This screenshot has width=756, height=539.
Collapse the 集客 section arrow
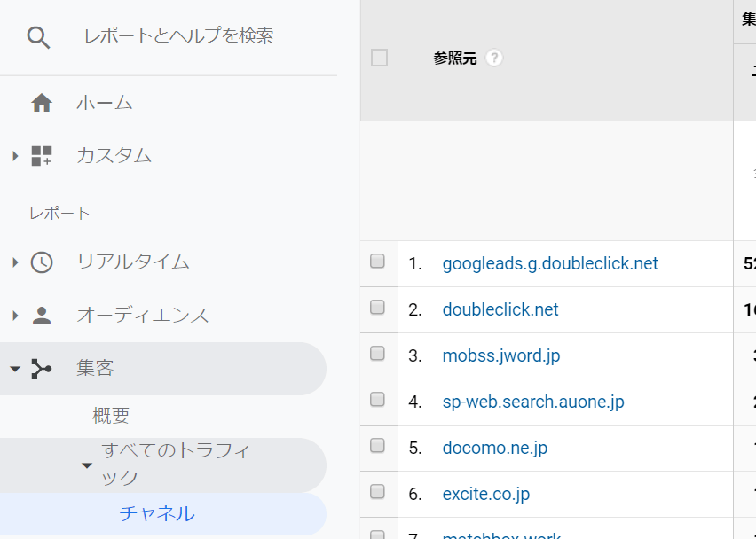coord(15,369)
